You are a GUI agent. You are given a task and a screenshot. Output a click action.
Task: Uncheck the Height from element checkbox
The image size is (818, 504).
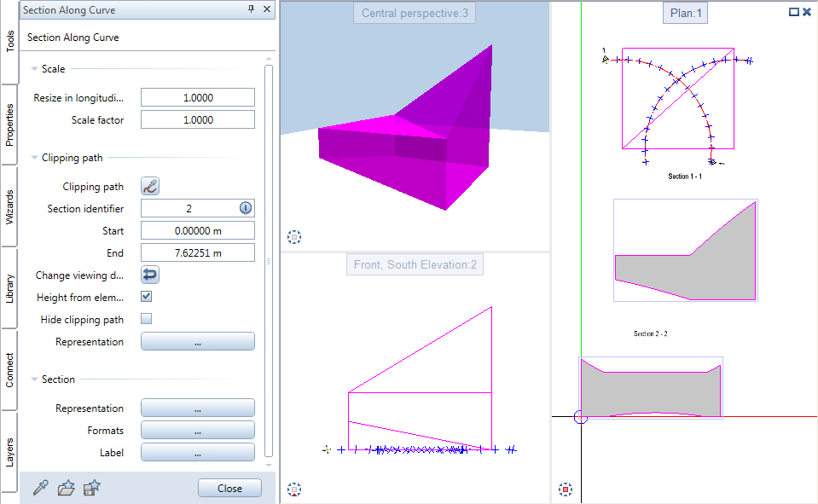click(146, 297)
